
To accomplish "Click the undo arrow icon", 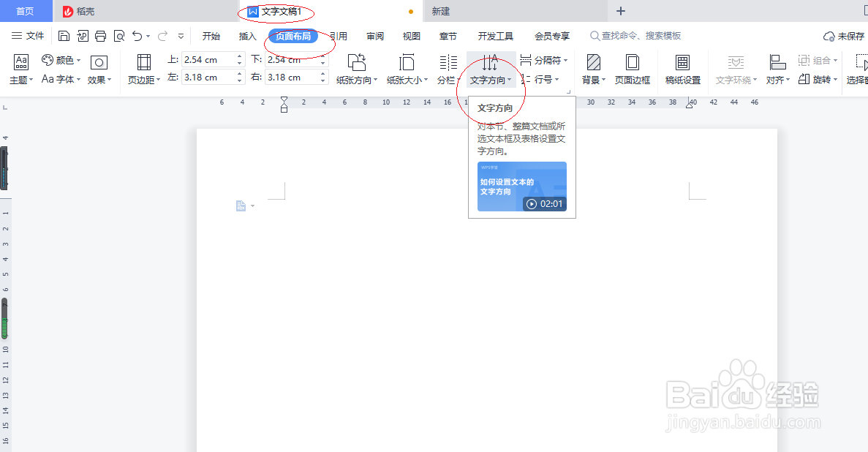I will pos(137,35).
